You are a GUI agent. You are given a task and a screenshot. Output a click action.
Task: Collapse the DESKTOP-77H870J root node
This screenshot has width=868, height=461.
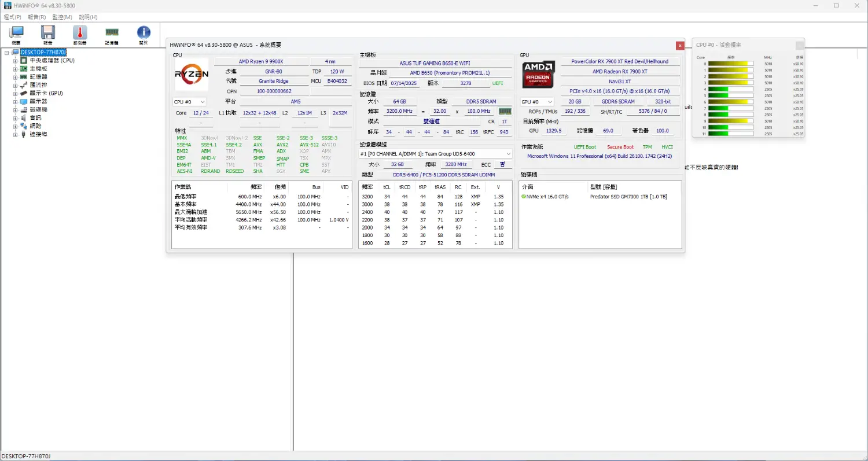click(7, 52)
